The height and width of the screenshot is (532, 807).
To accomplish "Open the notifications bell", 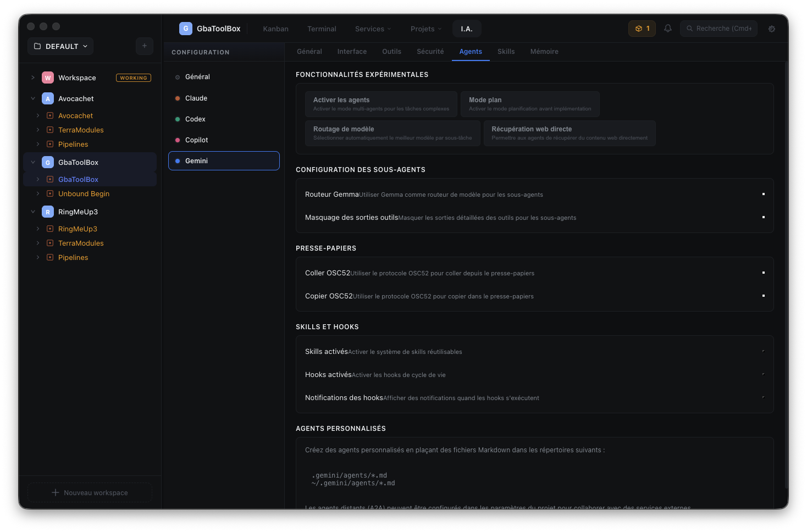I will 668,29.
